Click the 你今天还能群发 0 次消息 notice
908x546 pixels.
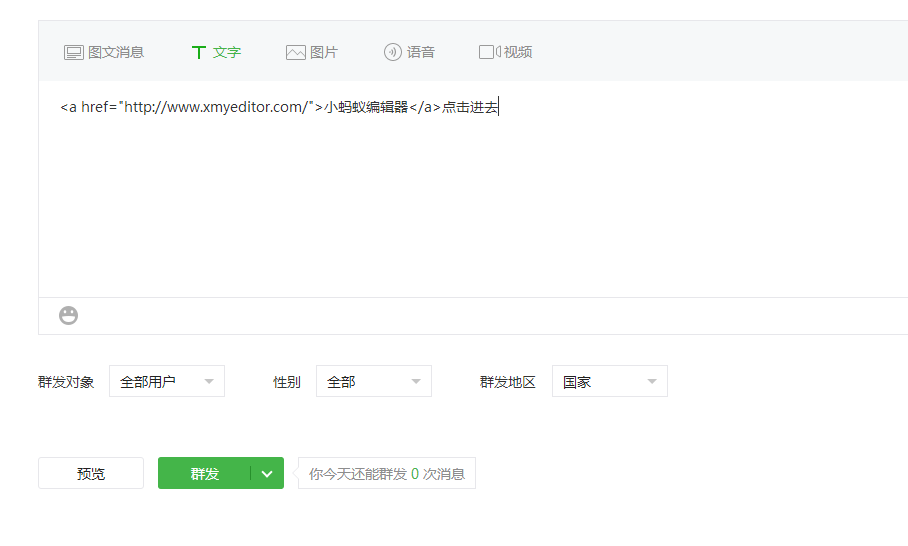point(387,474)
